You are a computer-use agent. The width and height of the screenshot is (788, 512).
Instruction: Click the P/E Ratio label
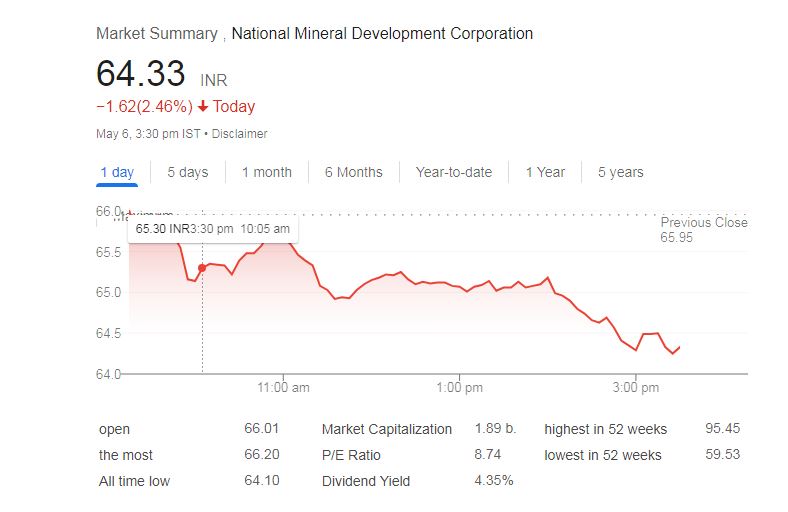point(351,455)
